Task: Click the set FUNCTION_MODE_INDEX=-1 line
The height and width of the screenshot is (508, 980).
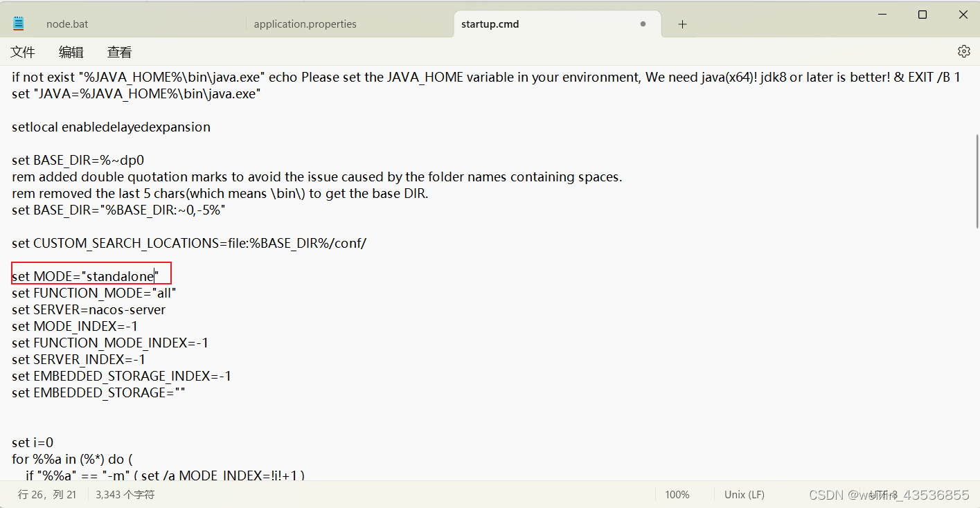Action: point(110,343)
